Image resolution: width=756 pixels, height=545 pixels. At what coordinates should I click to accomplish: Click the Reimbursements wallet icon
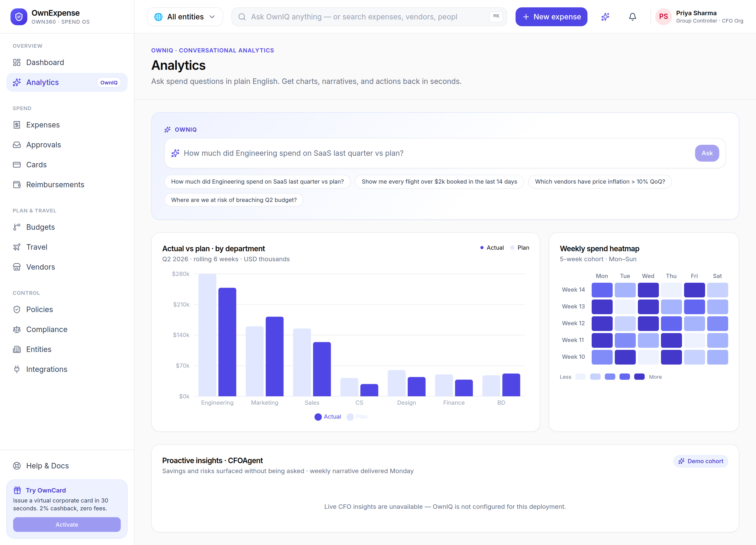click(x=17, y=185)
